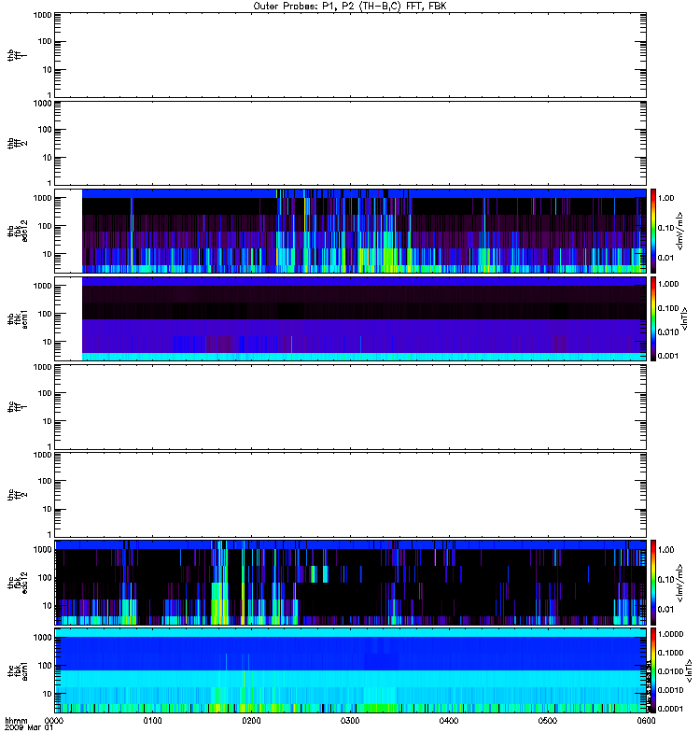700x747 pixels.
Task: Click the thc fbk edc12 spectrogram panel
Action: (x=351, y=583)
